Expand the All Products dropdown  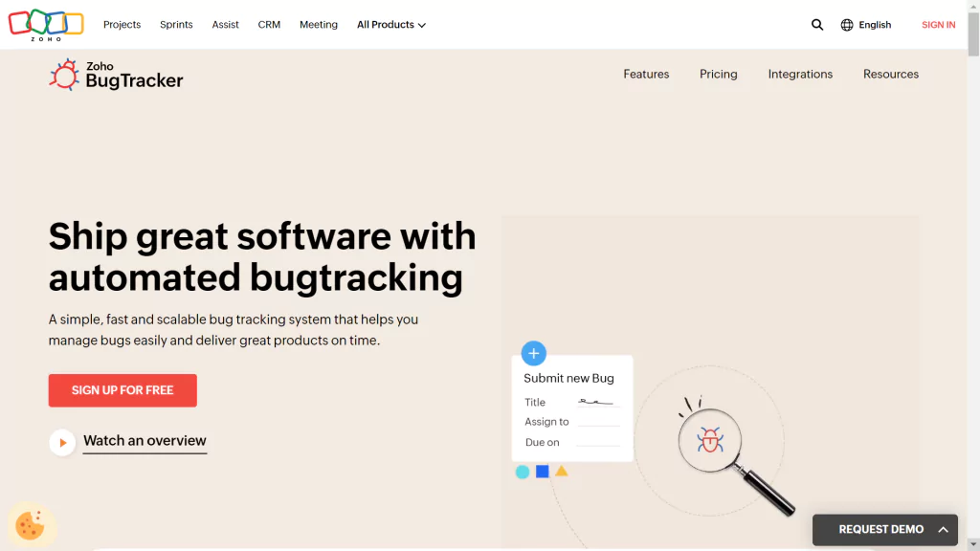(x=391, y=25)
